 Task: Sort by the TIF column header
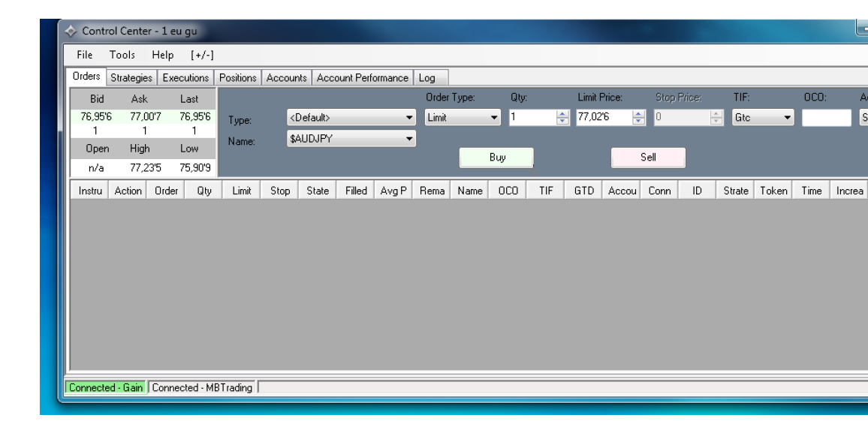[545, 191]
